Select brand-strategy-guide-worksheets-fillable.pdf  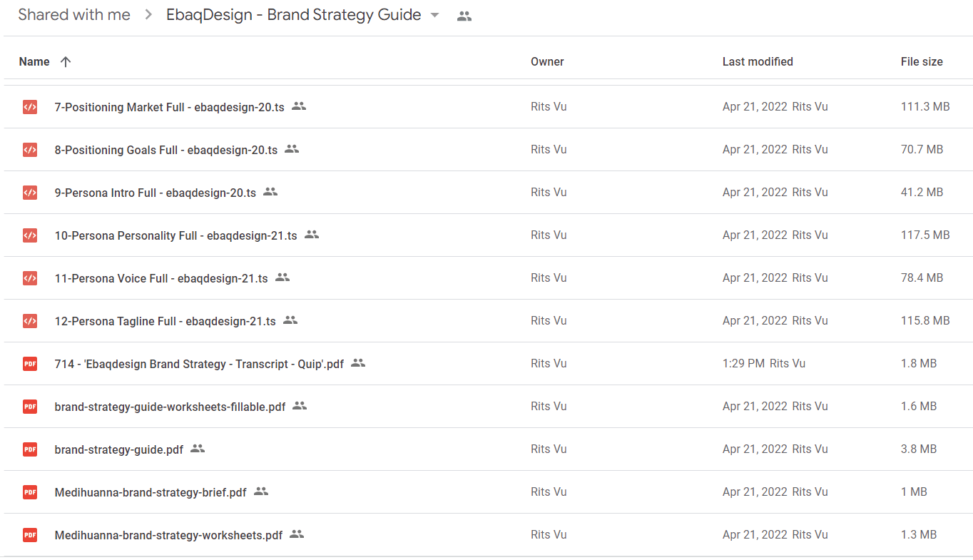(x=170, y=407)
